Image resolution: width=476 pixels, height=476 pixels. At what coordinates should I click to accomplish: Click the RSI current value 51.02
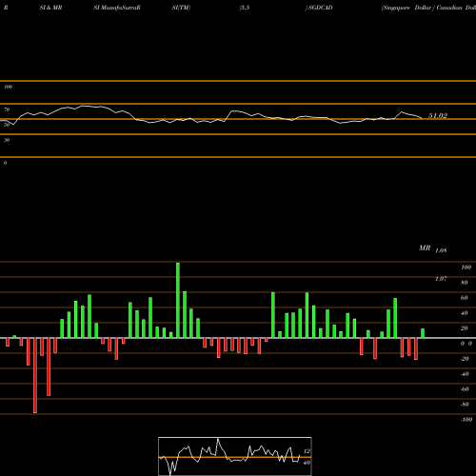(438, 116)
